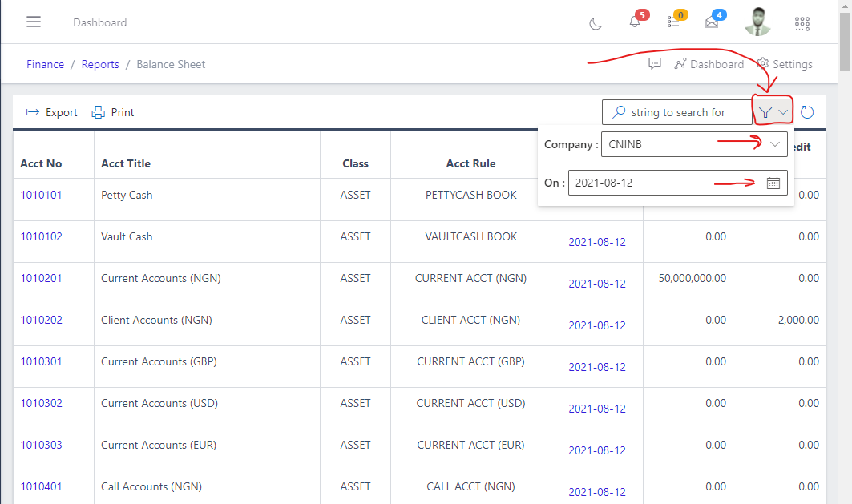This screenshot has height=504, width=852.
Task: Open account 1010303 link
Action: click(x=42, y=445)
